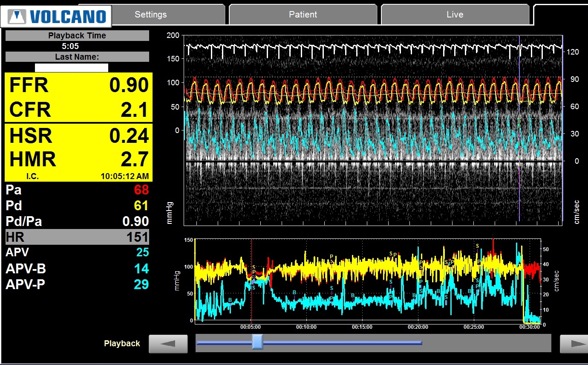Click the APV-P value 29

point(141,284)
